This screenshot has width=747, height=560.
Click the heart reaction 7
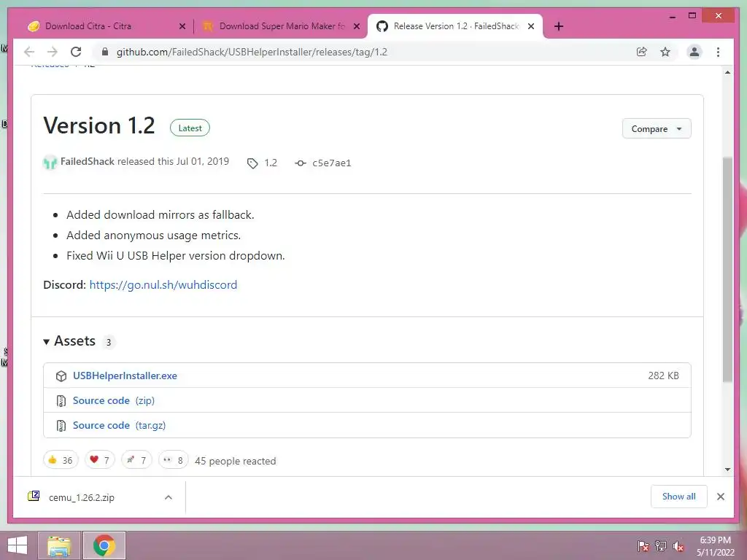[x=99, y=460]
